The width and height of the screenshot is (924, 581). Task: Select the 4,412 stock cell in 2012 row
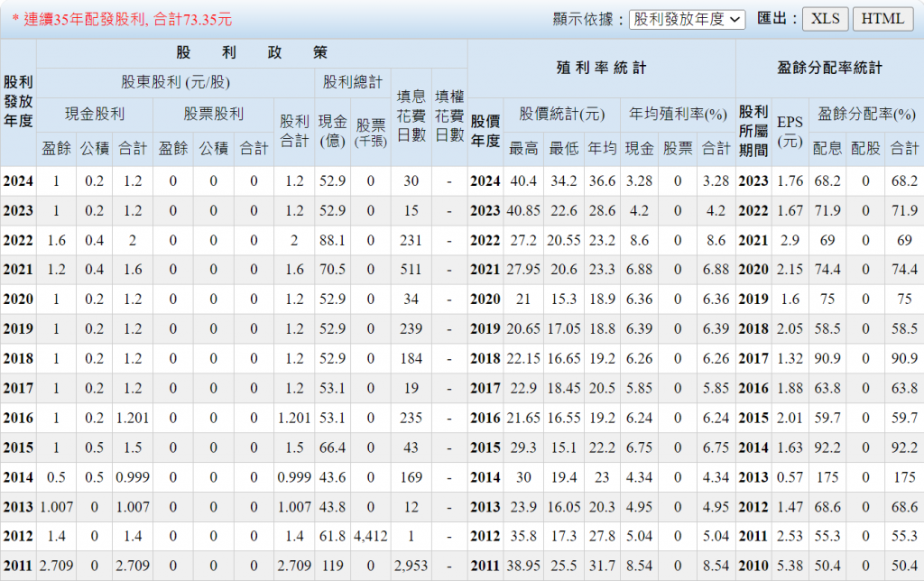(371, 536)
